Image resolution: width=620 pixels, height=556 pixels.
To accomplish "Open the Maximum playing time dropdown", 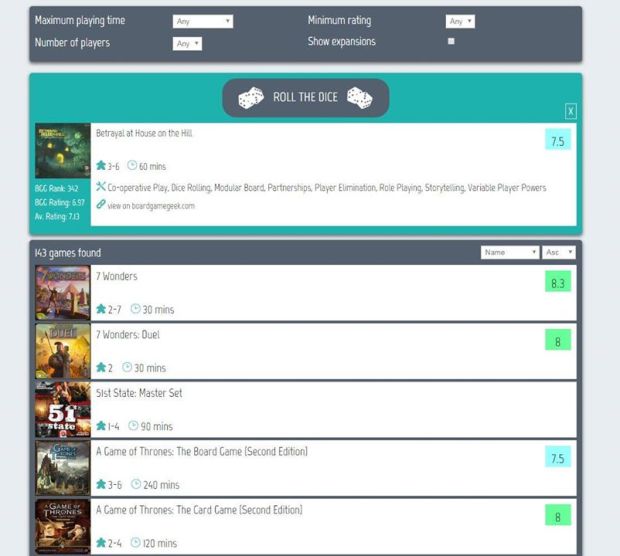I will (203, 21).
